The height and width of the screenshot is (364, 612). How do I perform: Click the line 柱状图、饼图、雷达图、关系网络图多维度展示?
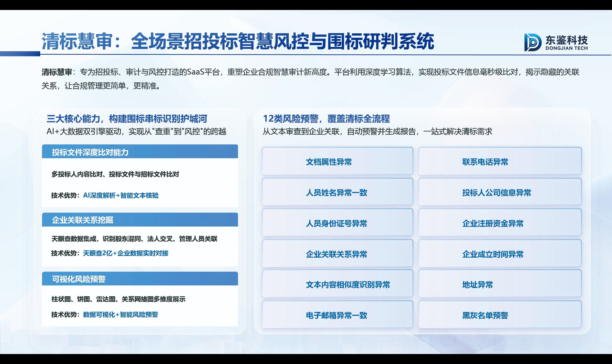point(118,299)
